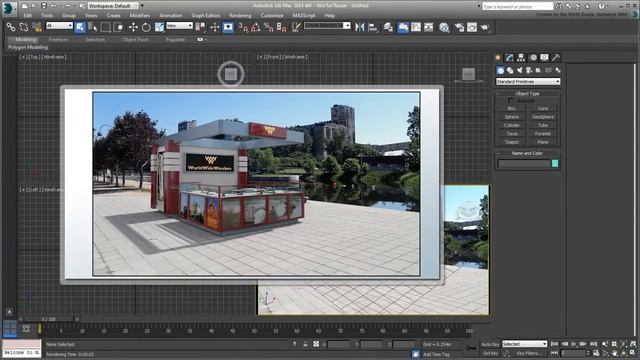Click the Box primitive button
The width and height of the screenshot is (640, 360).
click(511, 109)
